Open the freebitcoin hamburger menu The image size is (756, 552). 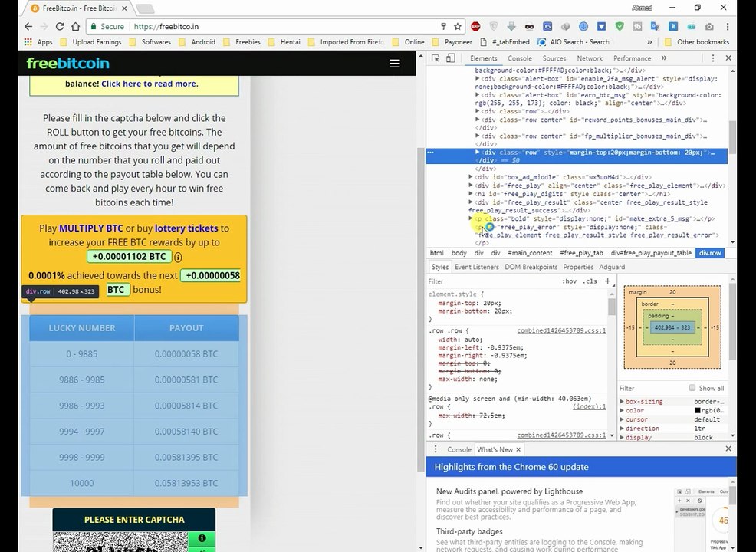coord(394,64)
